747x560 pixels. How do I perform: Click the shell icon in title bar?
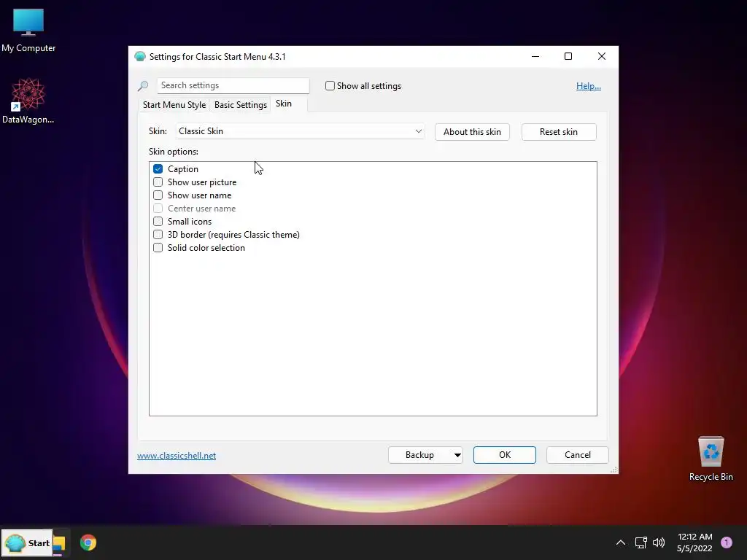pos(140,57)
